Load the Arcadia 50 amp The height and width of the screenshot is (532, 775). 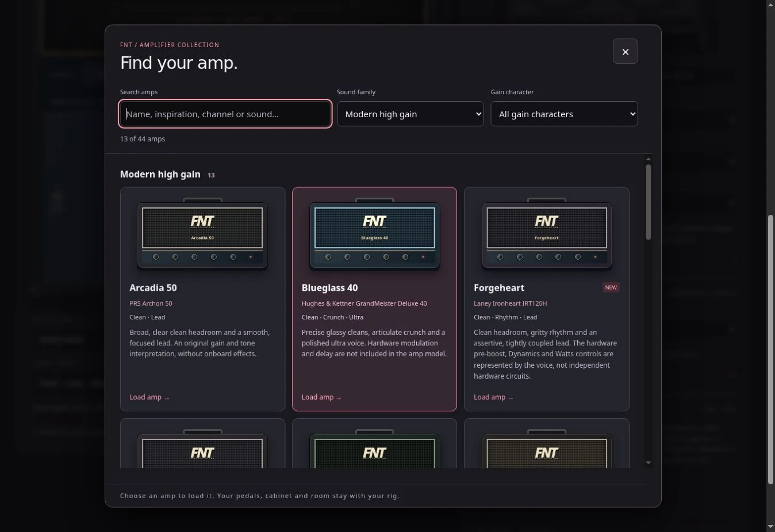click(x=149, y=397)
